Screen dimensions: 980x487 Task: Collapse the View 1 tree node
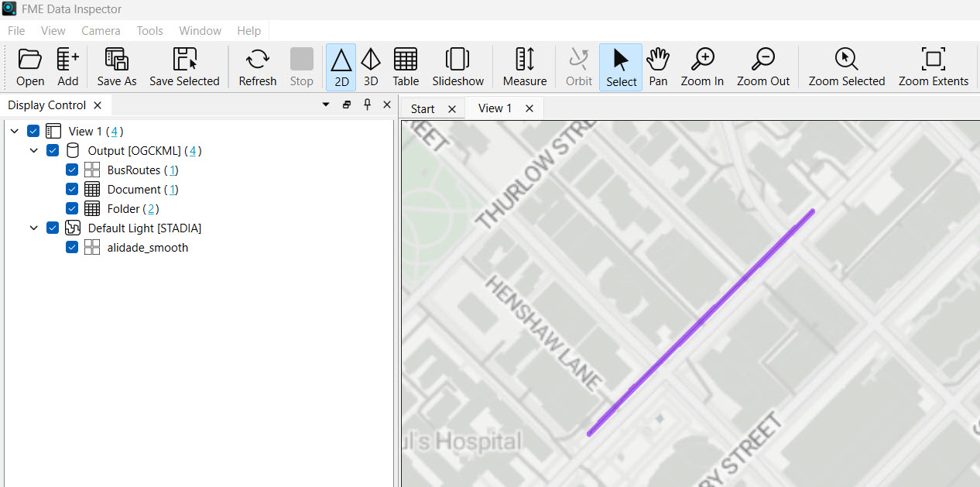(x=15, y=132)
